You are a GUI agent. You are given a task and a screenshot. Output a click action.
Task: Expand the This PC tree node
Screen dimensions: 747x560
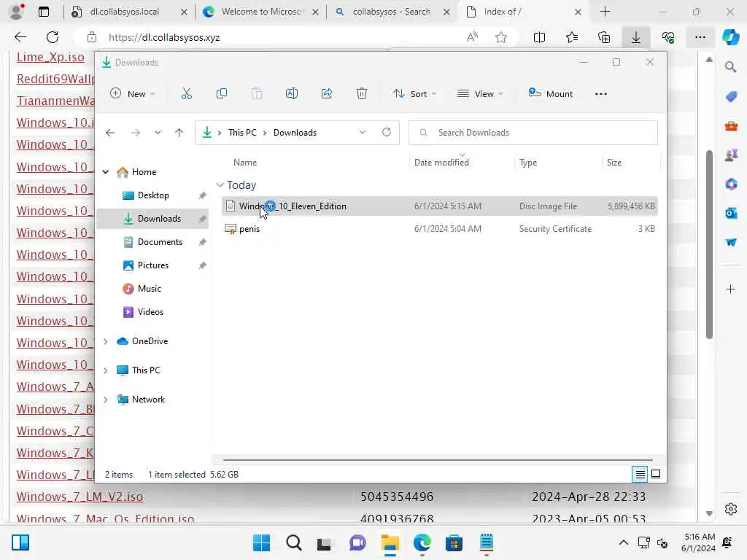click(105, 370)
